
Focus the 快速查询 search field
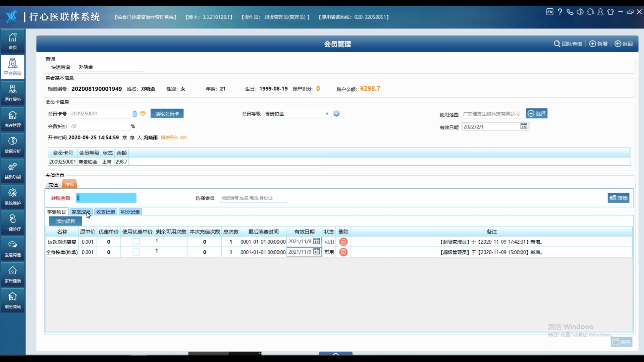point(110,67)
